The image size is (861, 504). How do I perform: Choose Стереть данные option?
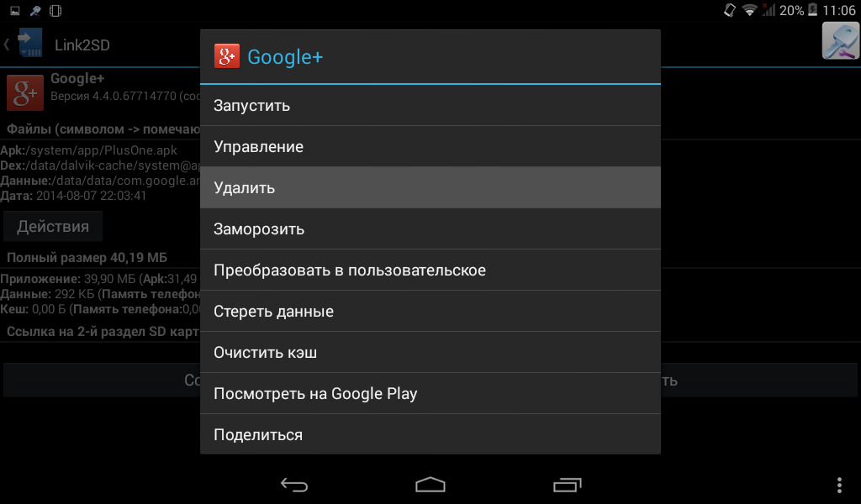point(430,311)
